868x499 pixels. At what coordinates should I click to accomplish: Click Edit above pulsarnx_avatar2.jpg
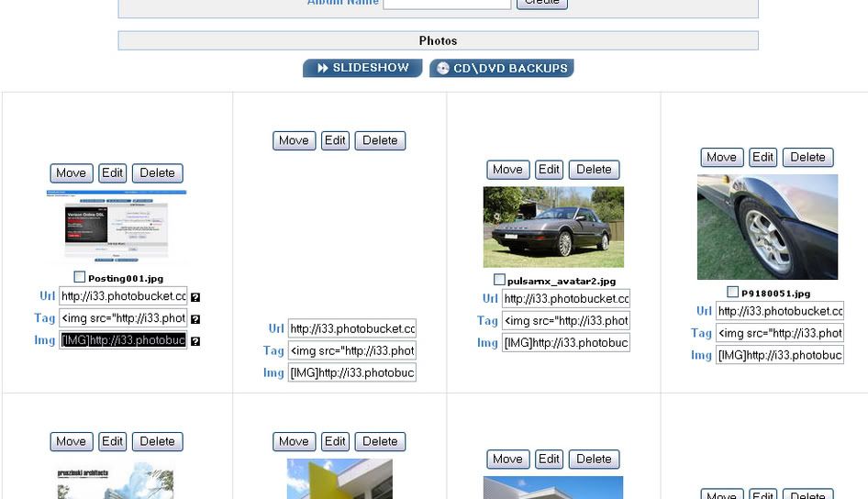click(549, 169)
